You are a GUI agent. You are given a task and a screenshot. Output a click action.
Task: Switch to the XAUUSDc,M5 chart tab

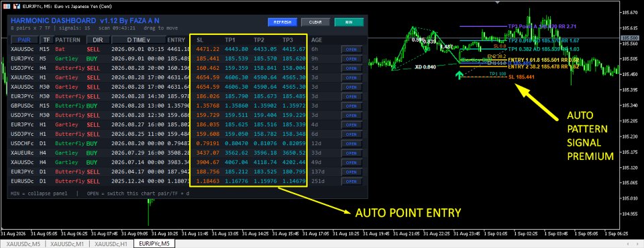[x=23, y=244]
